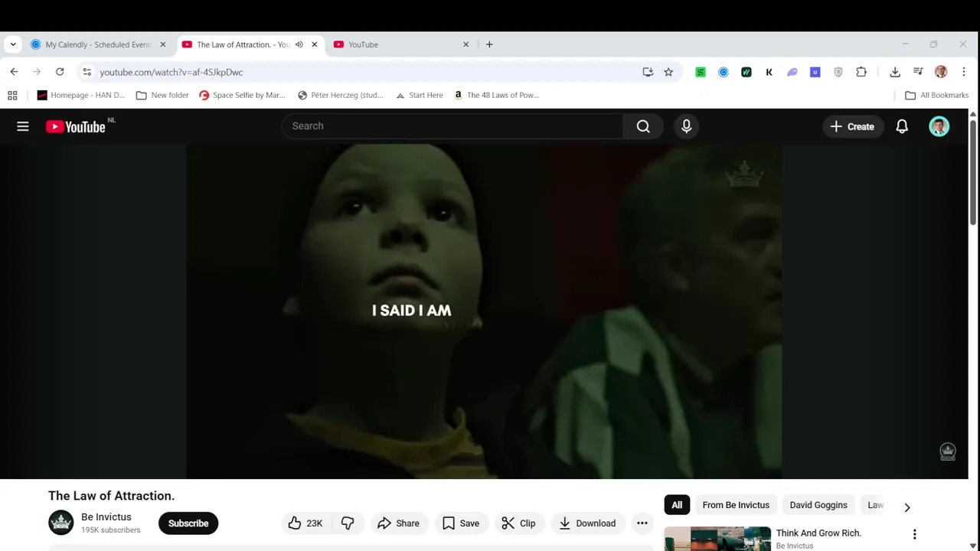Open Chrome apps grid in bookmarks bar
Image resolution: width=980 pixels, height=551 pixels.
(12, 96)
